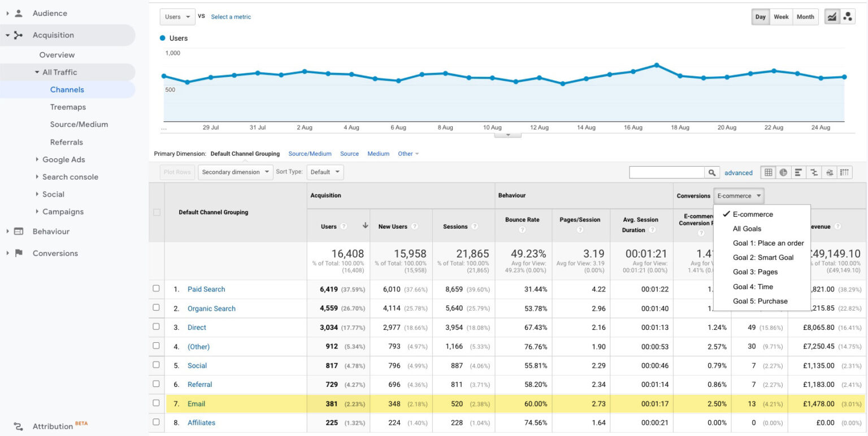Tick the Organic Search row checkbox

coord(156,308)
